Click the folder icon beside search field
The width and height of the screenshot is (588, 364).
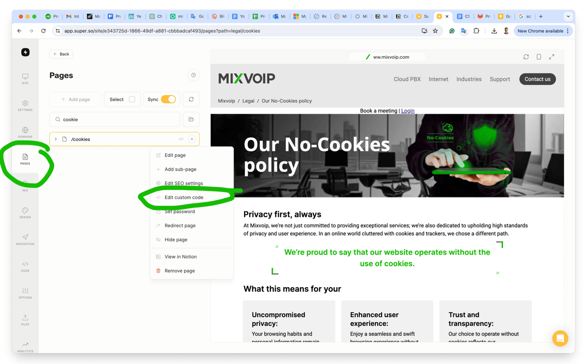point(191,119)
